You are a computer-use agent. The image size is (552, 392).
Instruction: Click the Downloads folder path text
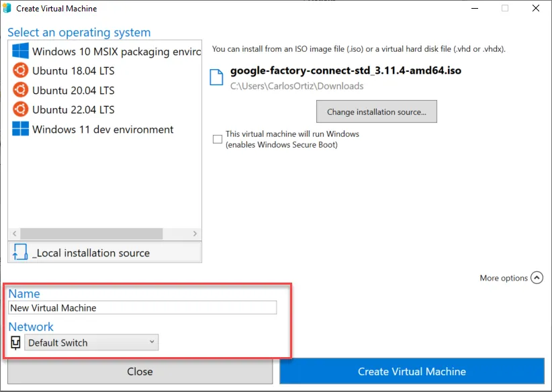point(297,86)
